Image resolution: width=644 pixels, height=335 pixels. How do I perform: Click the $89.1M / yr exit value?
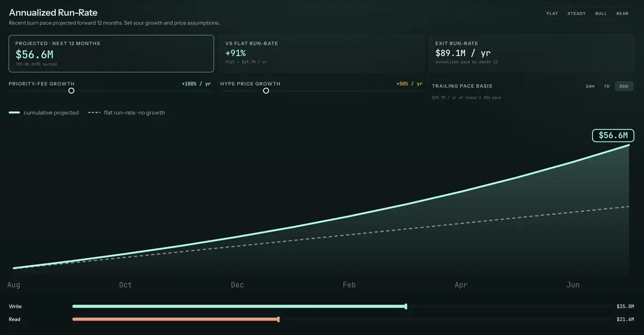coord(463,53)
